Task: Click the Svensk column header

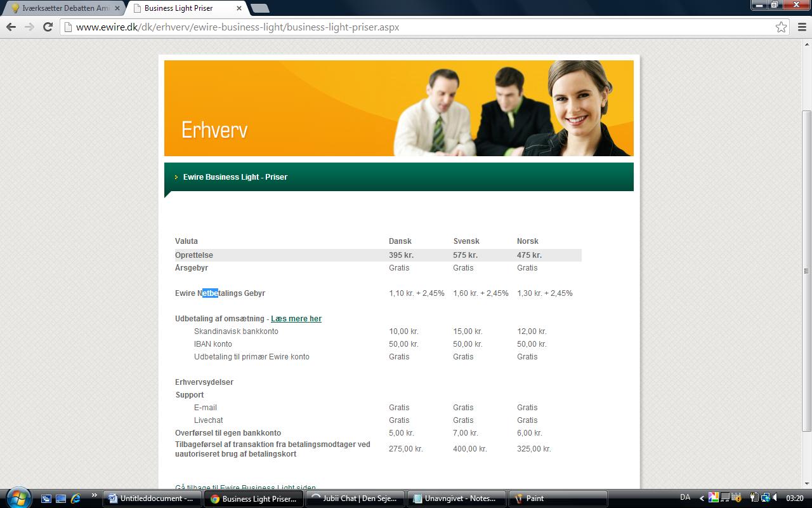Action: (466, 241)
